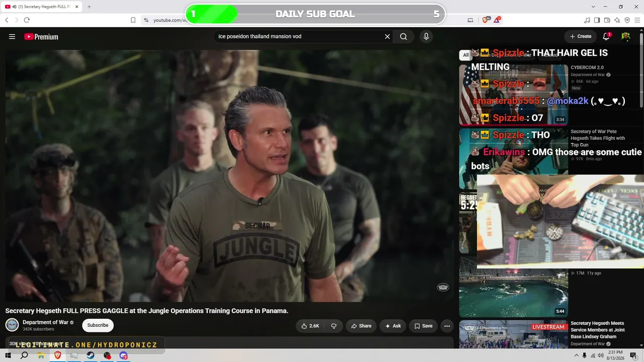Open Steam from the taskbar
The height and width of the screenshot is (362, 644).
coord(91,355)
